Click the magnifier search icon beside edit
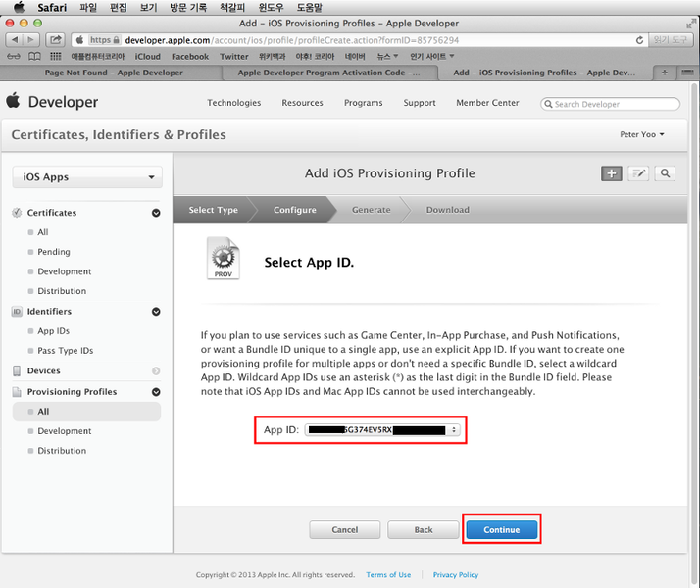 pos(665,173)
